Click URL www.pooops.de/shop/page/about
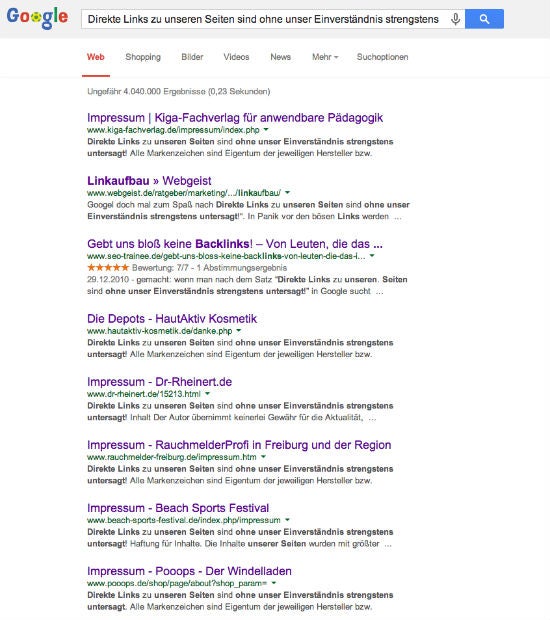550x620 pixels. tap(177, 583)
